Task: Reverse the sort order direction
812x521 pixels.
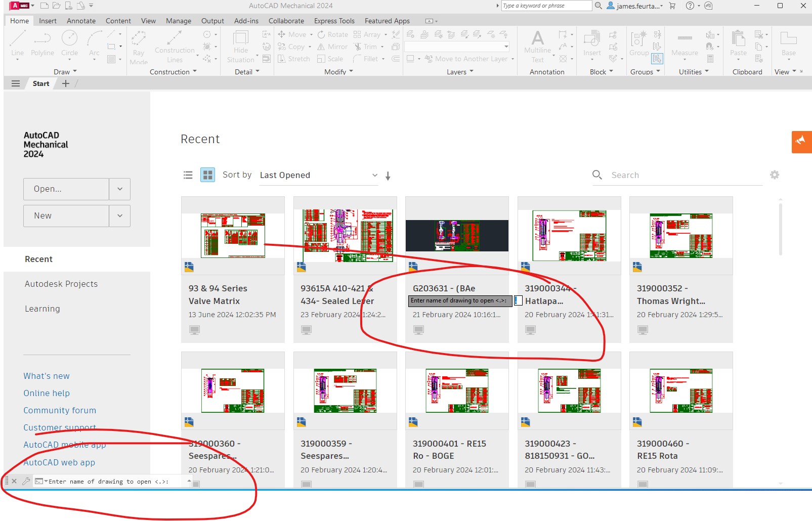Action: (x=388, y=176)
